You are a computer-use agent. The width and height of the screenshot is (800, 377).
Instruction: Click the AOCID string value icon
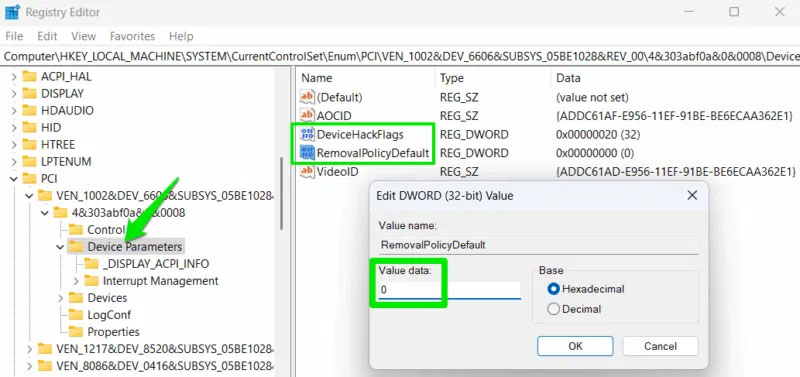pos(307,116)
